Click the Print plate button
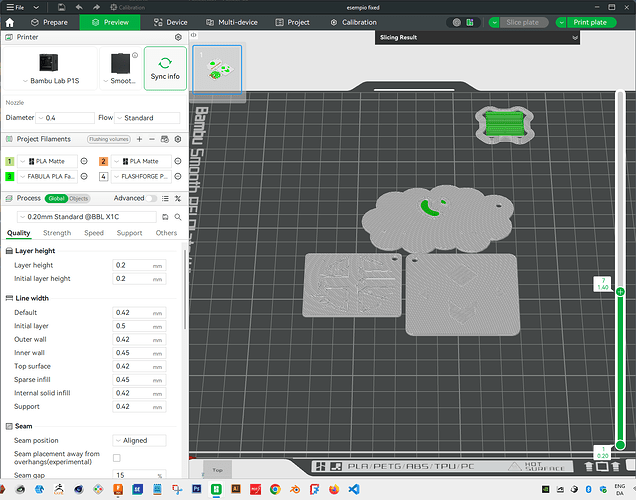The image size is (636, 500). point(590,22)
